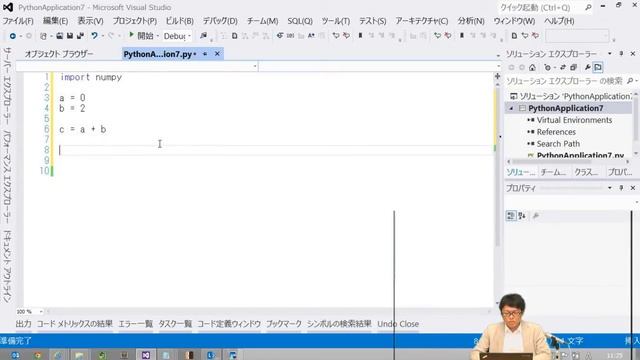Toggle the Preview Selected Items icon
The height and width of the screenshot is (360, 640).
(598, 67)
